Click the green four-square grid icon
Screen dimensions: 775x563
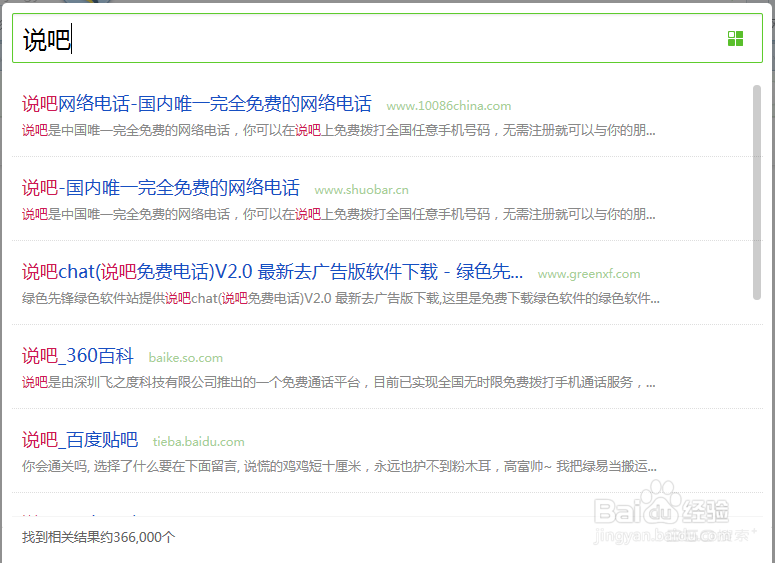[735, 39]
